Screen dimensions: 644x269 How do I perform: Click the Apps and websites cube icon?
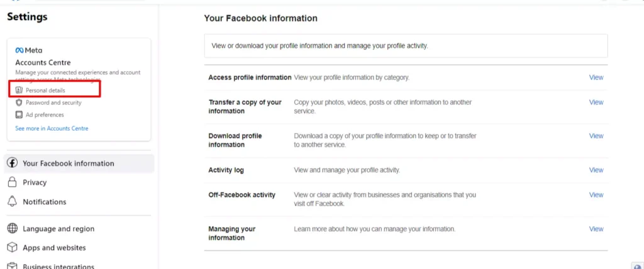(x=11, y=248)
